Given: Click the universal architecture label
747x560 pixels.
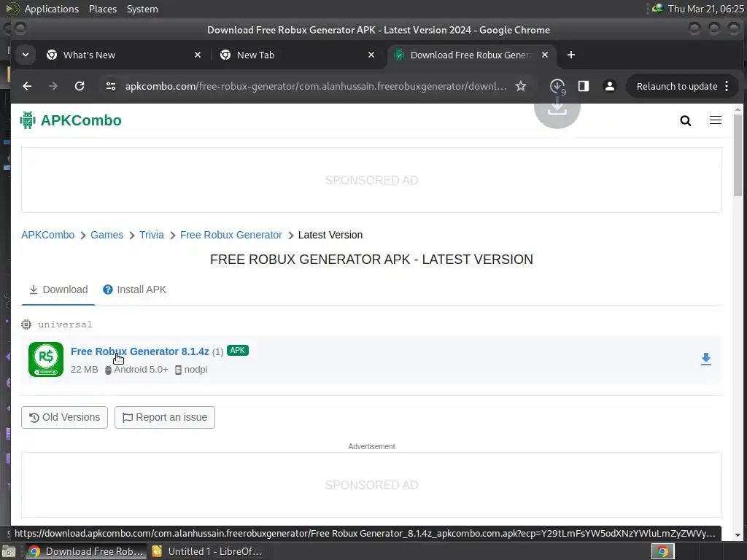Looking at the screenshot, I should [65, 324].
